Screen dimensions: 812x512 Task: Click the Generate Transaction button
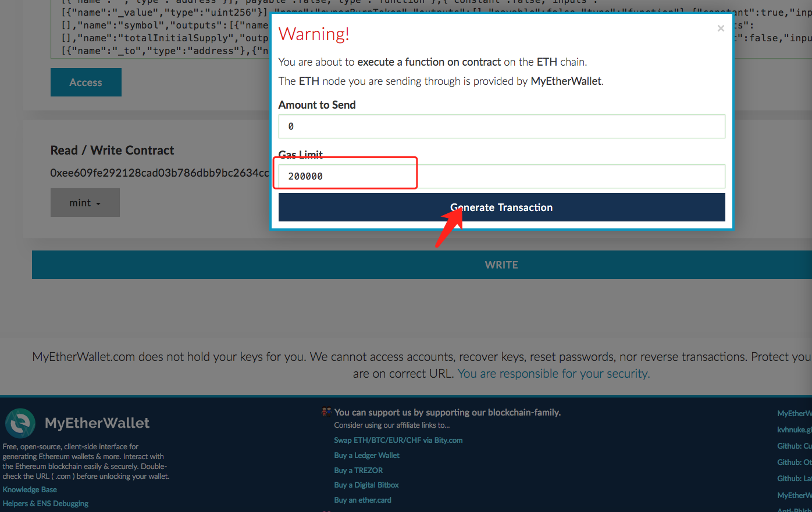pyautogui.click(x=501, y=207)
